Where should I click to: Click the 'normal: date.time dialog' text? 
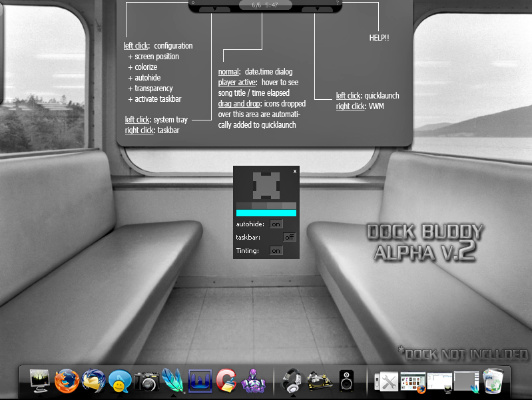[255, 72]
